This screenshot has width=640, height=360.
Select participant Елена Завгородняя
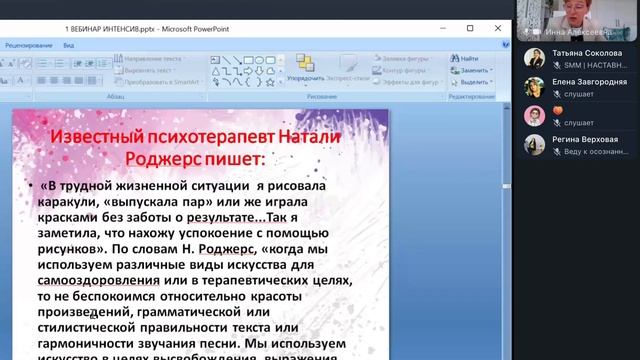tap(576, 87)
